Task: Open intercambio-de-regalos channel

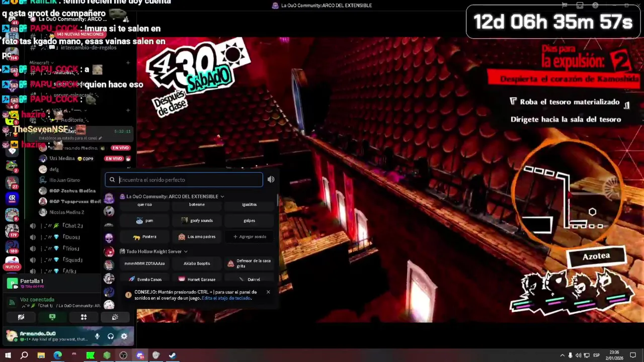Action: [x=88, y=48]
